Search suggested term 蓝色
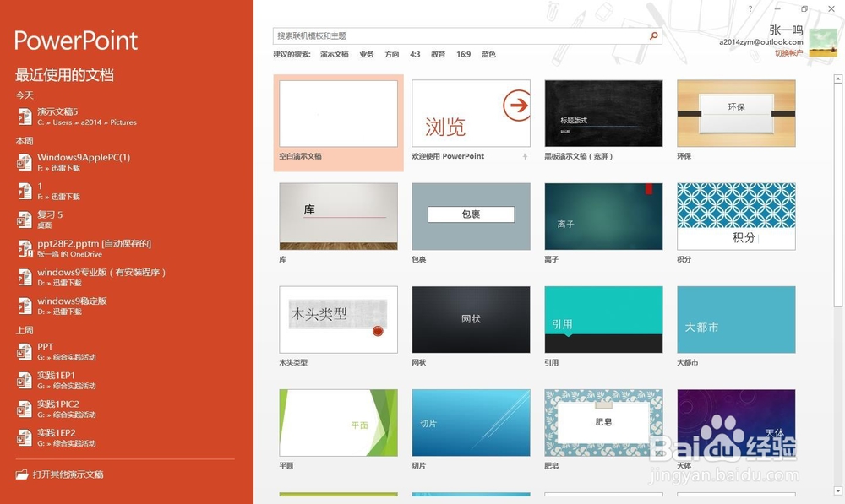 (x=488, y=54)
